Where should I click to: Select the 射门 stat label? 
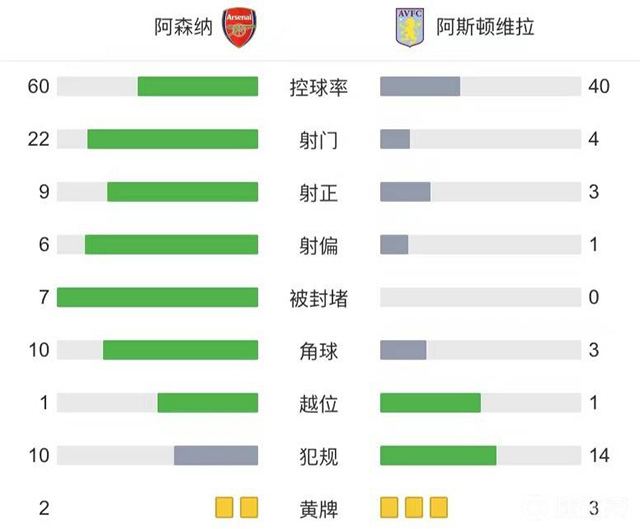(319, 140)
